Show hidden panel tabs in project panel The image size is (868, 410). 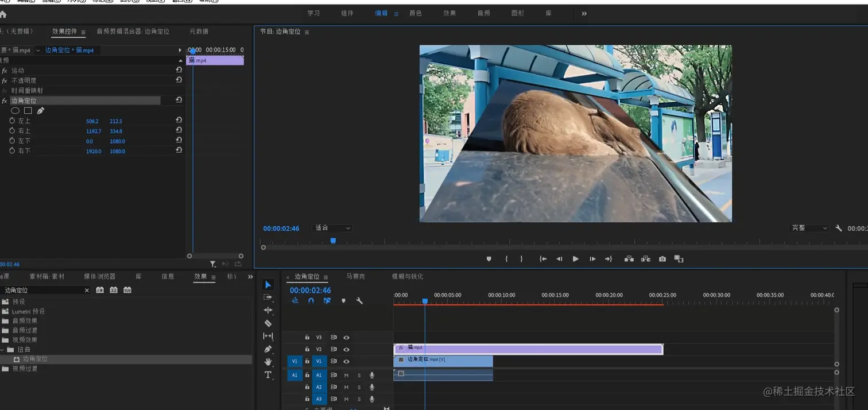pyautogui.click(x=250, y=277)
